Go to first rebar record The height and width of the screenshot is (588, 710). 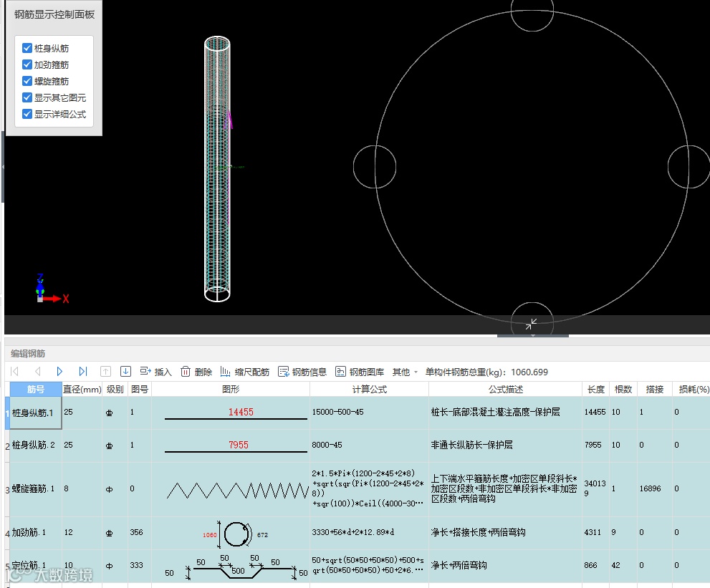point(14,372)
